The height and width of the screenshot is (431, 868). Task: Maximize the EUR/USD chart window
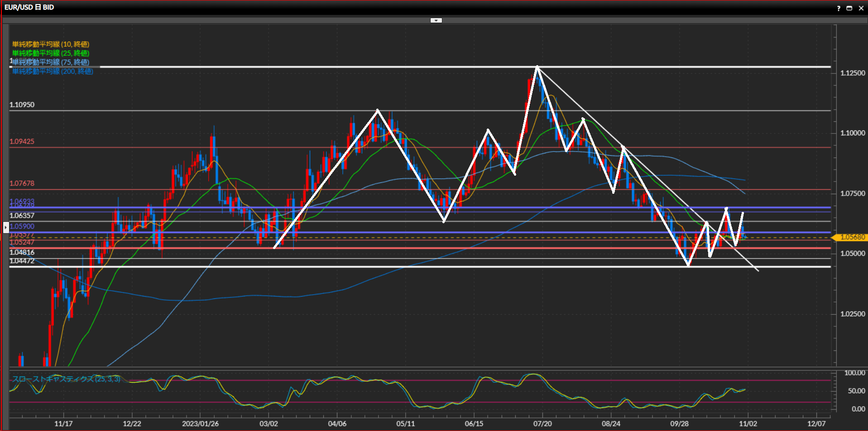point(849,8)
